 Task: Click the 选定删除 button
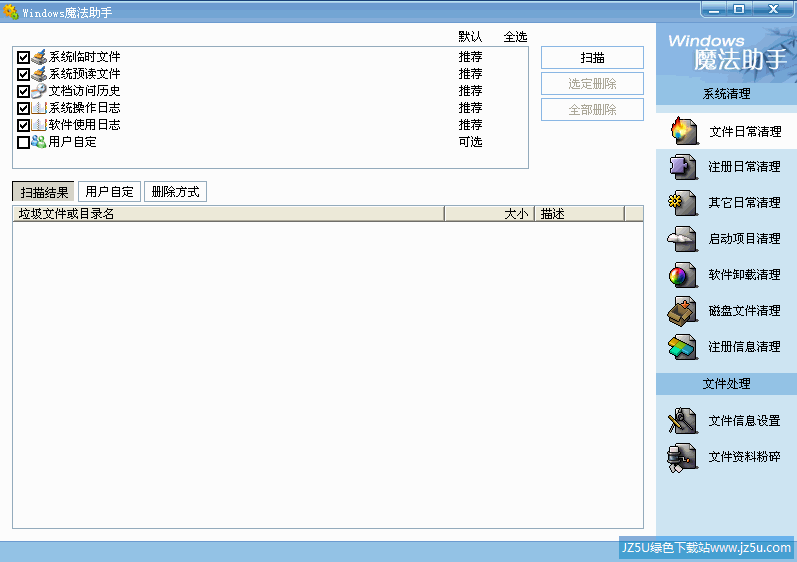(592, 83)
